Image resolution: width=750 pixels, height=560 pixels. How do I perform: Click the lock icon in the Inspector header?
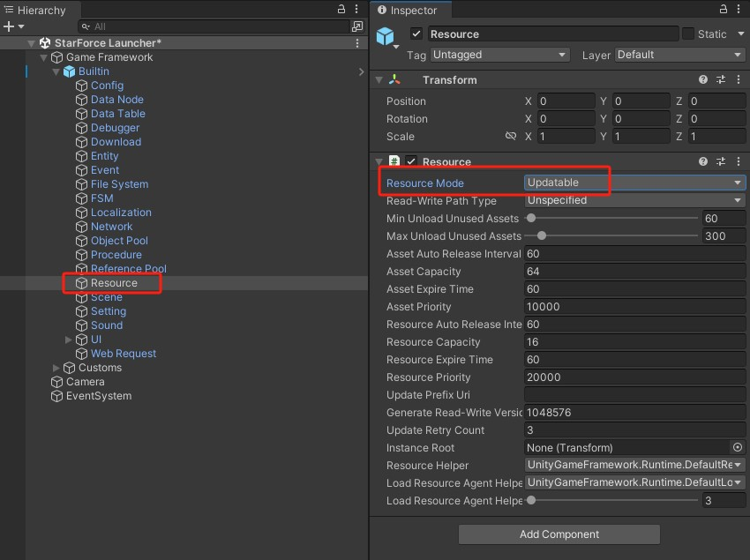[x=722, y=10]
